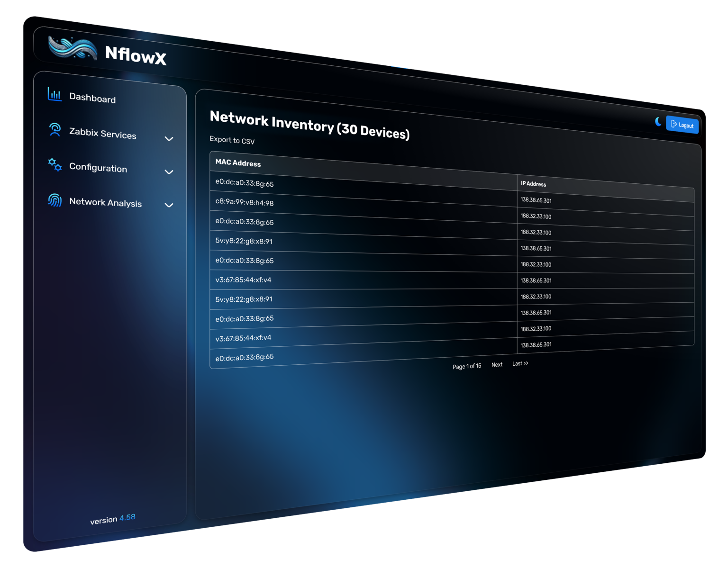Click the Dashboard bar chart icon
728x568 pixels.
[x=55, y=94]
